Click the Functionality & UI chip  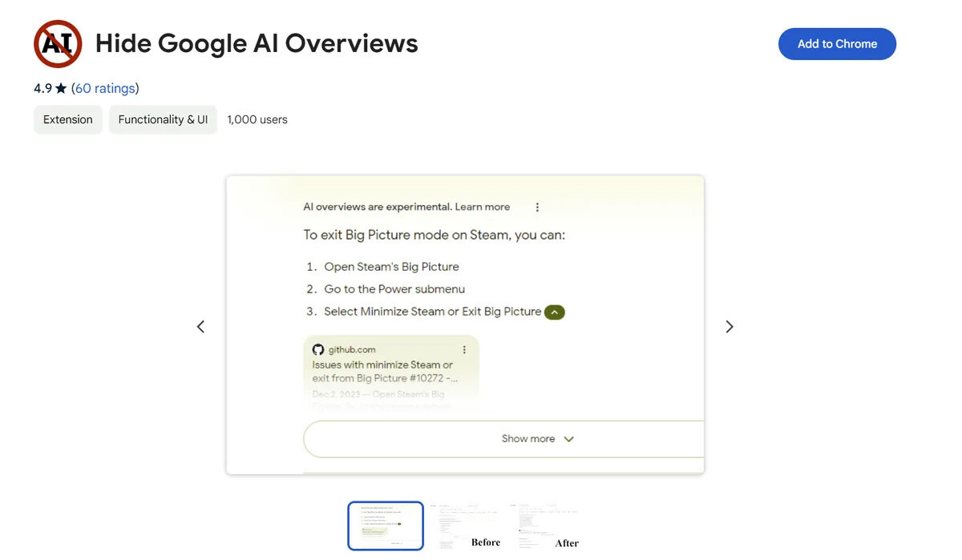(163, 119)
